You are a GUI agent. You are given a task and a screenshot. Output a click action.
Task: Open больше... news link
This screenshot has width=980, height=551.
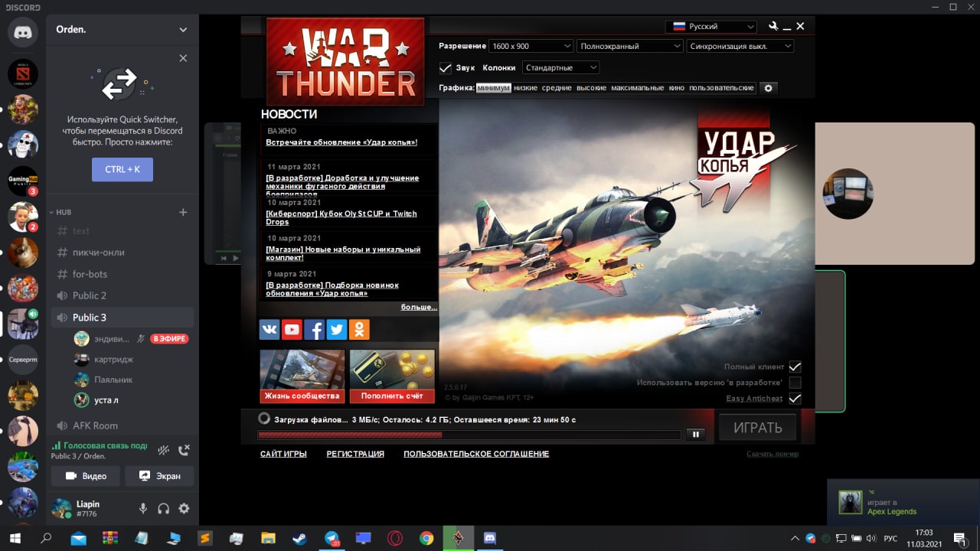419,307
